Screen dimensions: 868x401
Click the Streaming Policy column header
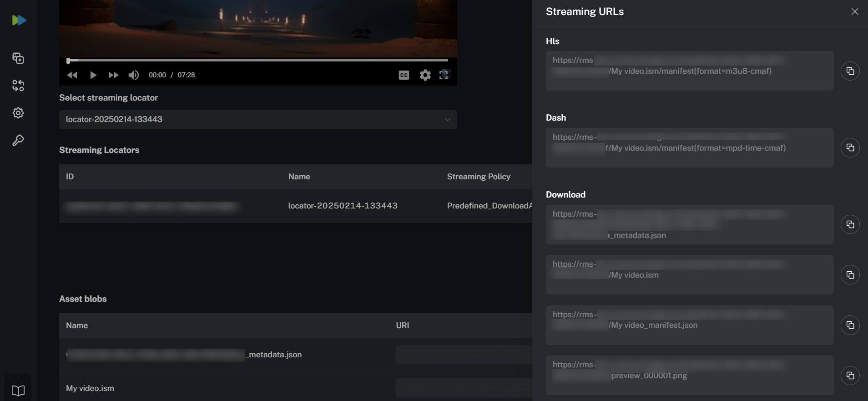click(479, 177)
